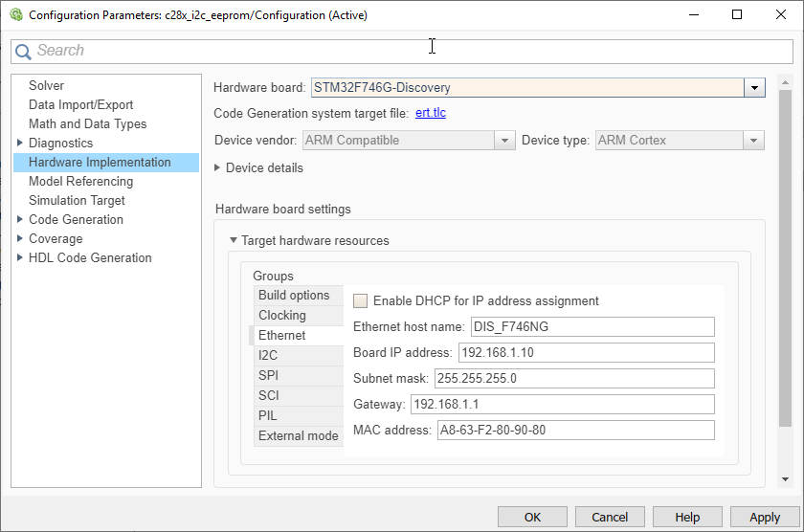Open the ert.tlc target file link
804x532 pixels.
(x=431, y=113)
